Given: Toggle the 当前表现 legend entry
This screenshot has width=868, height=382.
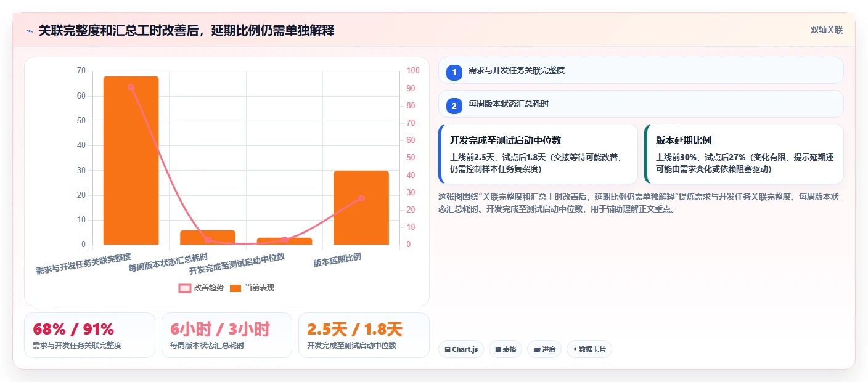Looking at the screenshot, I should tap(252, 288).
